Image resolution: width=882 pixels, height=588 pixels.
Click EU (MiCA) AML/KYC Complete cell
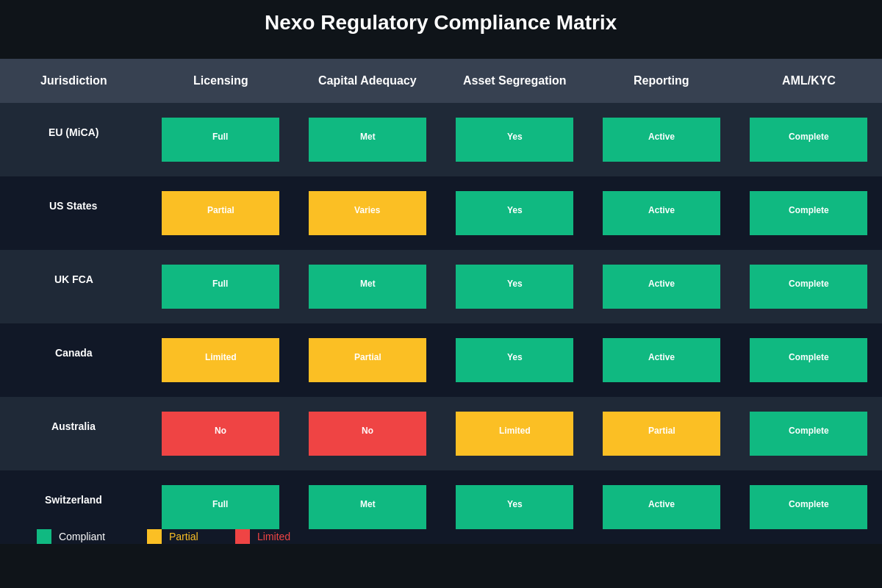[808, 140]
